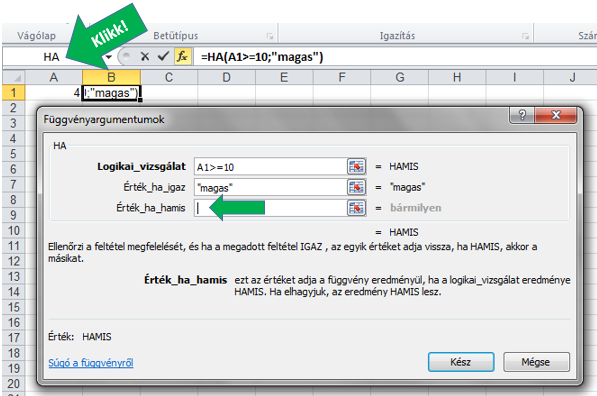Click the Érték_ha_igaz input field
Viewport: 597px width, 396px height.
click(x=270, y=187)
